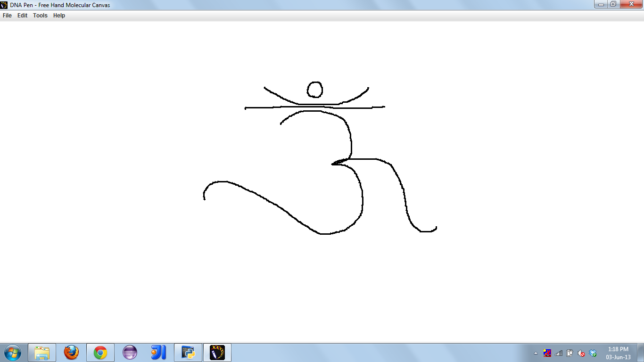Open the Help menu
This screenshot has height=362, width=644.
pos(59,16)
